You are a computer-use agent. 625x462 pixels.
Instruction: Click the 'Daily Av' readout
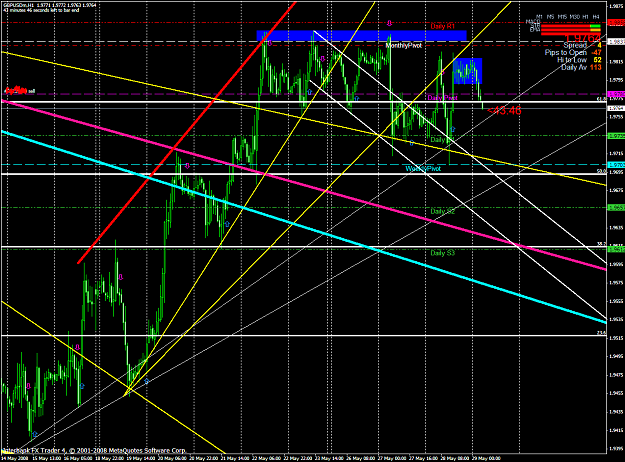click(581, 67)
